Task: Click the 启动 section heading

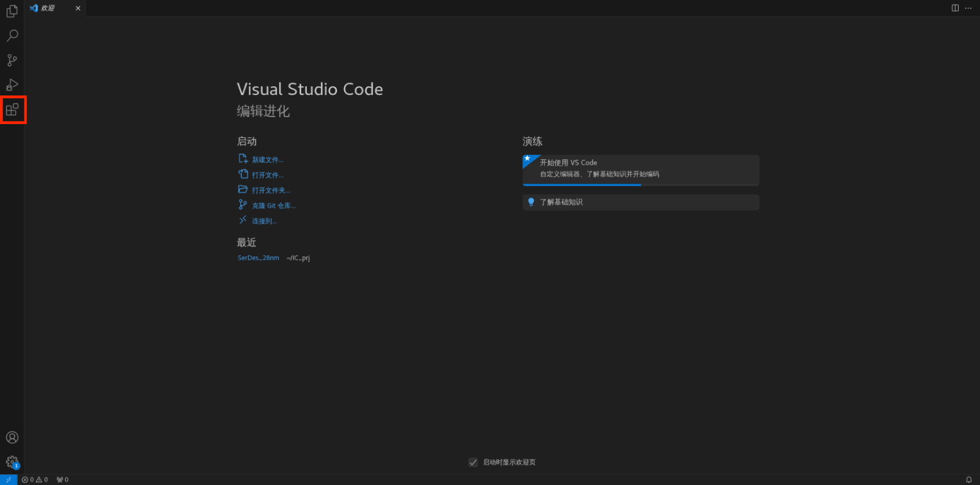Action: point(247,141)
